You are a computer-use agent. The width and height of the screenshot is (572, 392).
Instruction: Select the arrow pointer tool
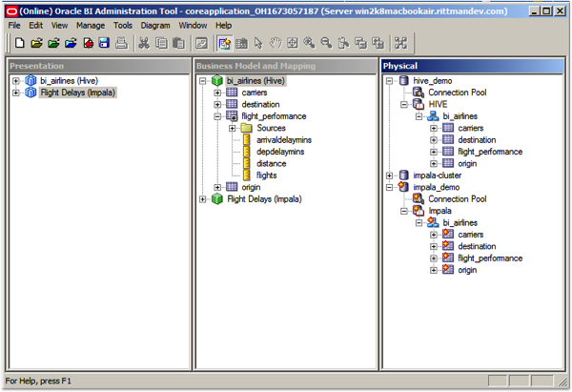click(258, 43)
